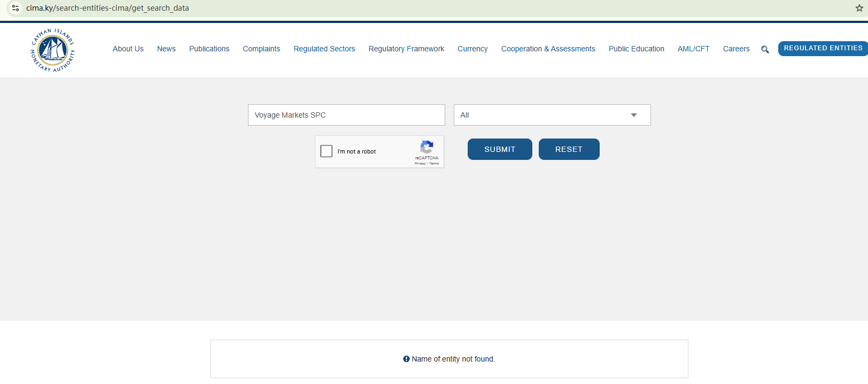Focus the Voyage Markets SPC search field

click(x=346, y=115)
